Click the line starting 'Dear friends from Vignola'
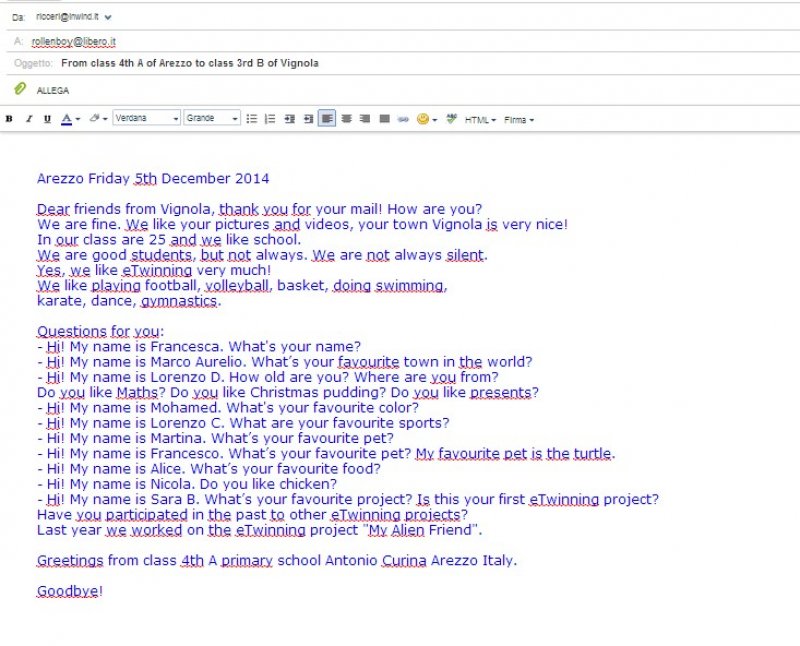Image resolution: width=800 pixels, height=646 pixels. pos(260,209)
